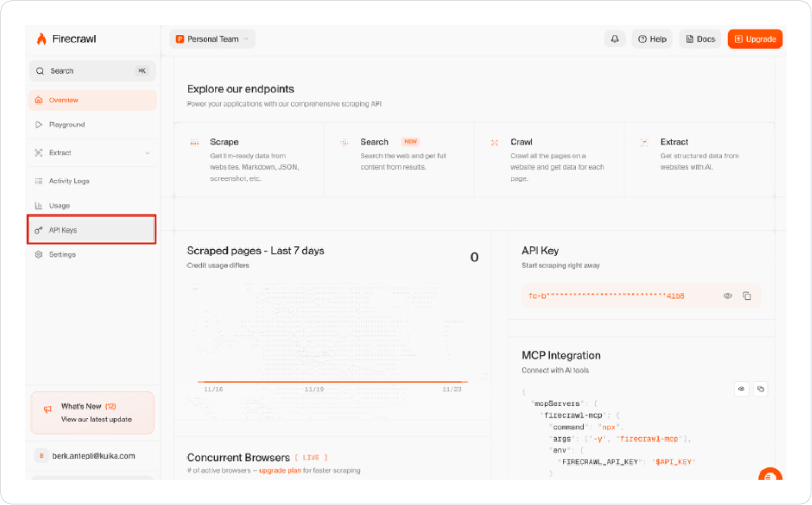Click the Settings gear icon

point(38,255)
